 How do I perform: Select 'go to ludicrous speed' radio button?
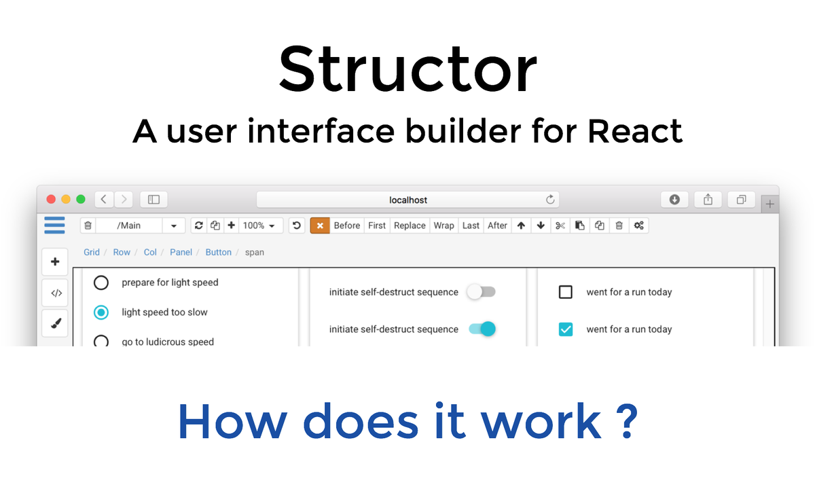(x=101, y=342)
